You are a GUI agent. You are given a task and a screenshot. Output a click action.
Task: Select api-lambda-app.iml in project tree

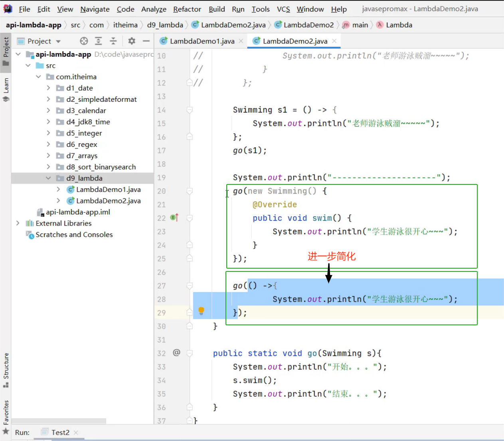pos(78,212)
